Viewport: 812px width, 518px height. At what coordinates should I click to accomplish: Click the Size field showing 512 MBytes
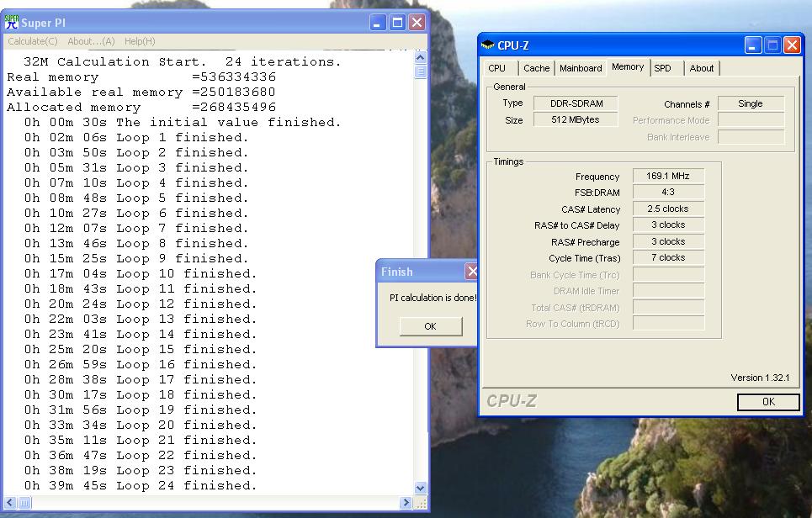click(576, 119)
